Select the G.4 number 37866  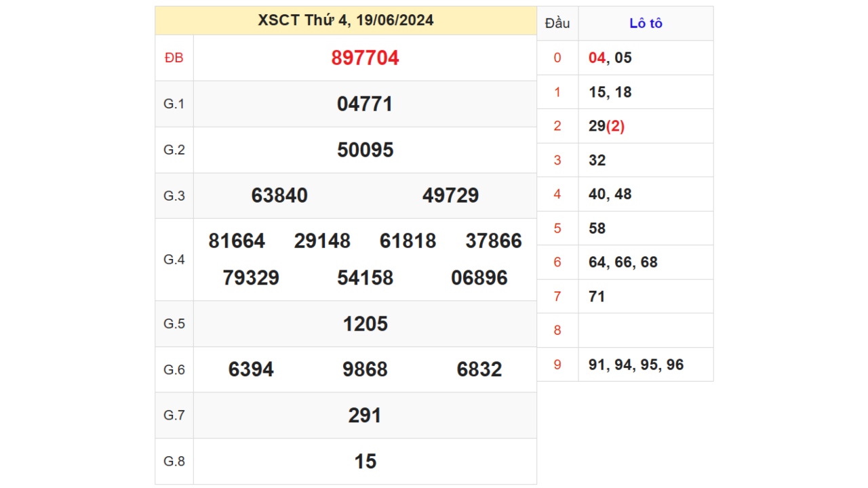click(494, 241)
